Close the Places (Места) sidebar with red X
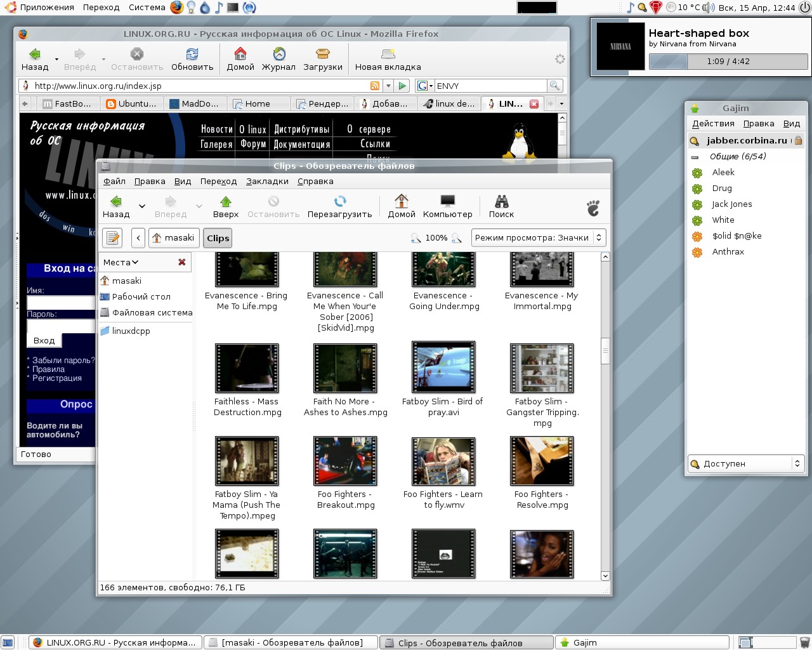This screenshot has height=650, width=812. [x=182, y=262]
